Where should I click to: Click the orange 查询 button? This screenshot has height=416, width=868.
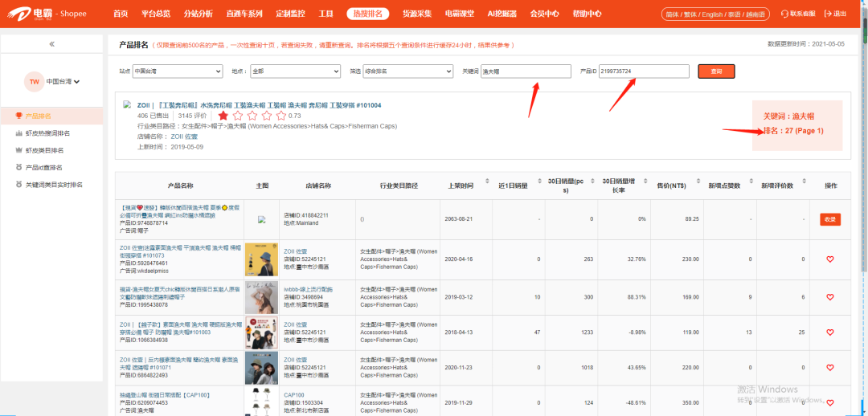(716, 71)
